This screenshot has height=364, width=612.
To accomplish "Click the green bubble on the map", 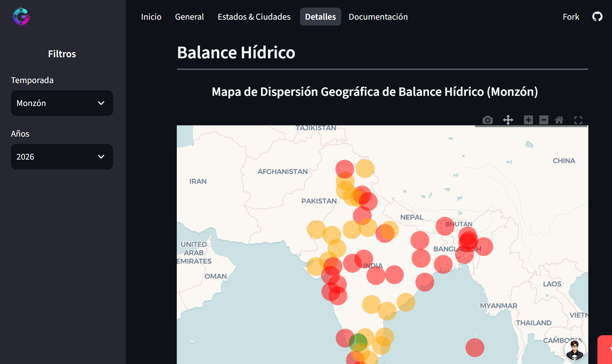I will [358, 343].
